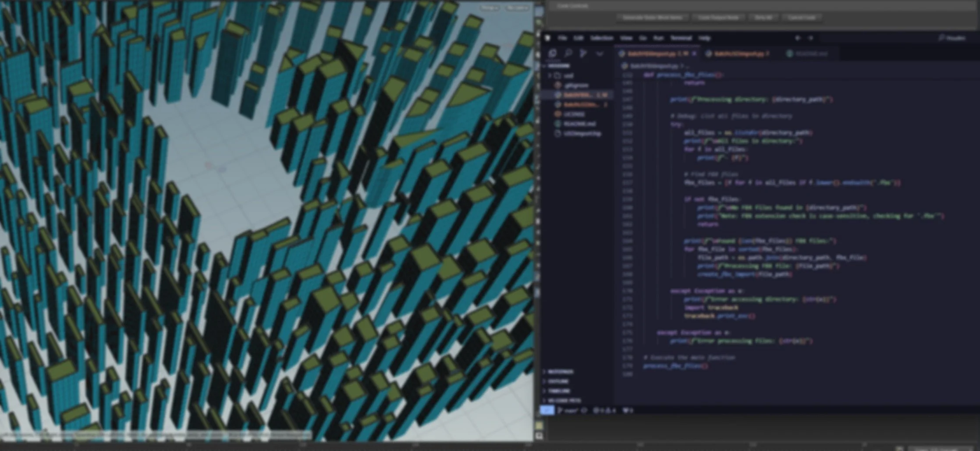Open the Edit menu in VS Code
The height and width of the screenshot is (451, 980).
coord(579,38)
